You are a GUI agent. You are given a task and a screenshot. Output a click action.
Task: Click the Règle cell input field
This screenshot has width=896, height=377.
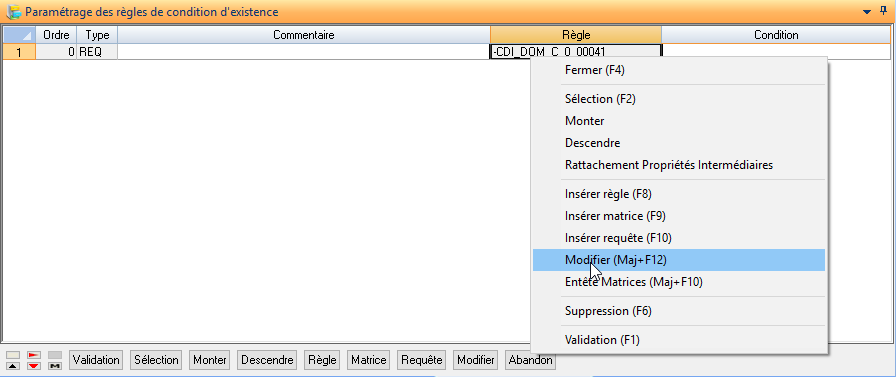[x=575, y=52]
